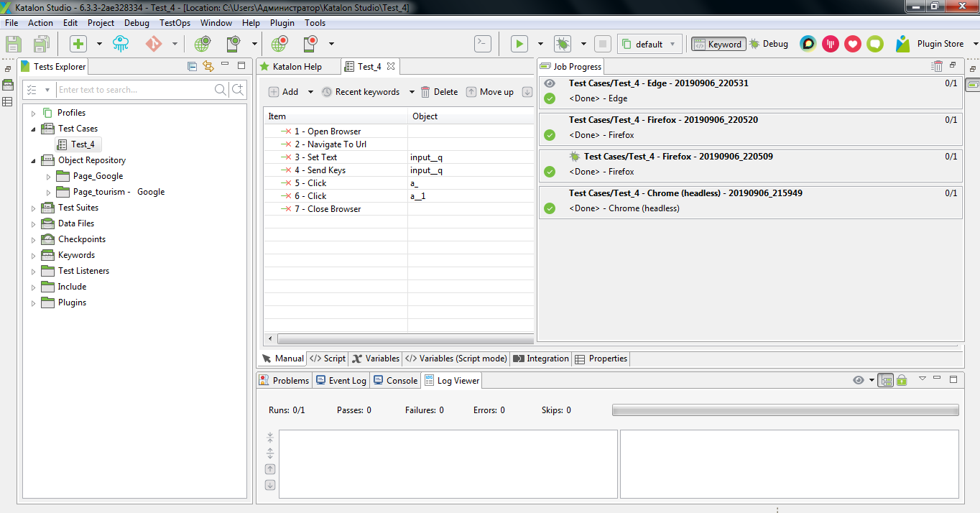
Task: Open dropdown arrow next to Run button
Action: pyautogui.click(x=540, y=44)
